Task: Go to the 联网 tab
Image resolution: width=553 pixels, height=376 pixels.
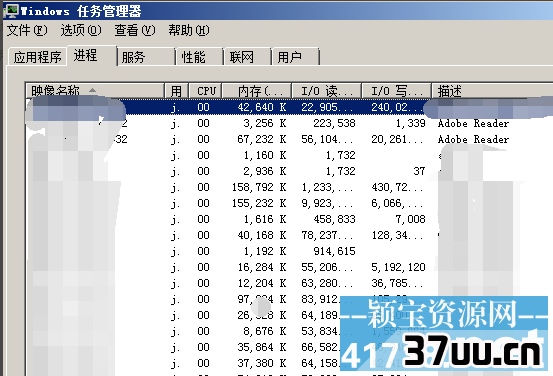Action: (x=248, y=57)
